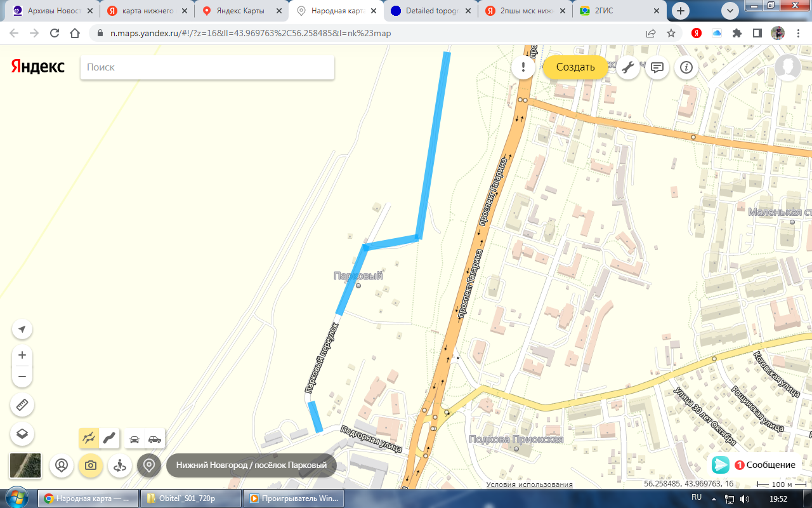Click the exclamation report-error icon

(x=523, y=67)
